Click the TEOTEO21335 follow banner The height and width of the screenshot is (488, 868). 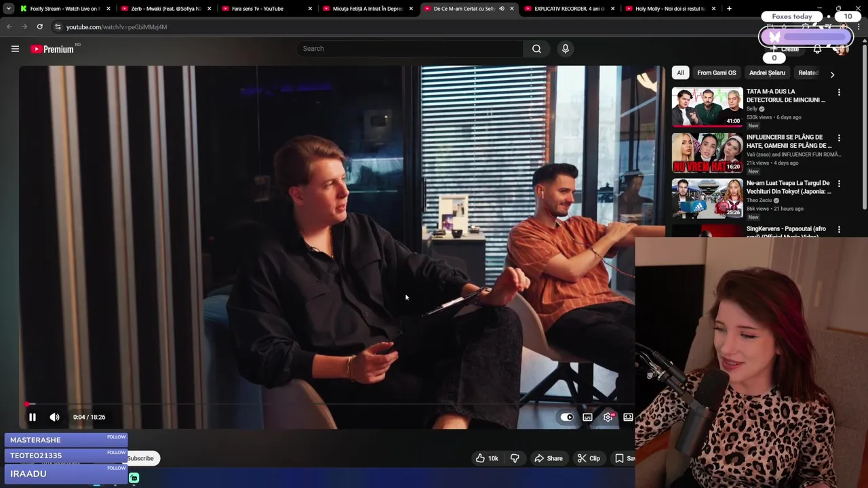point(66,455)
